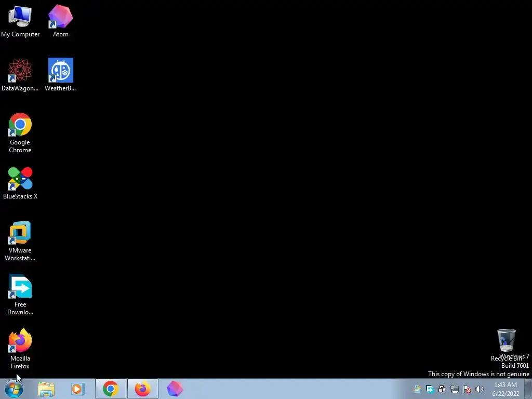Click the Show Desktop button
Viewport: 532px width, 399px height.
528,389
